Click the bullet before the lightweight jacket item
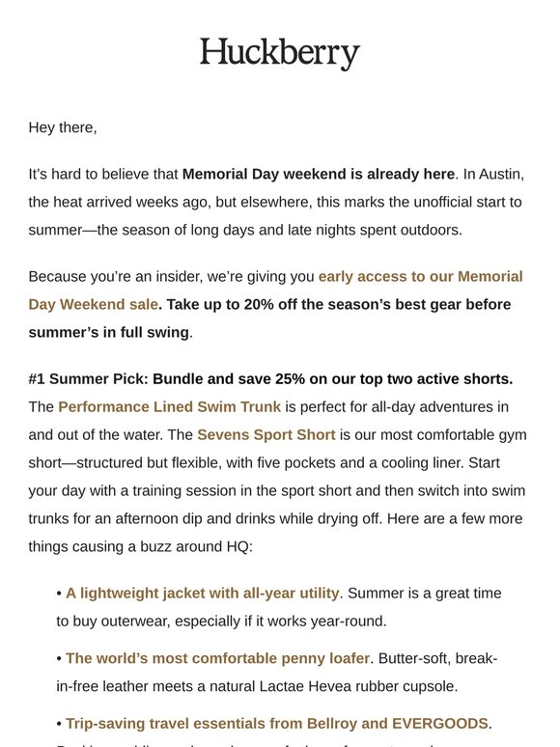The height and width of the screenshot is (747, 560). click(59, 594)
